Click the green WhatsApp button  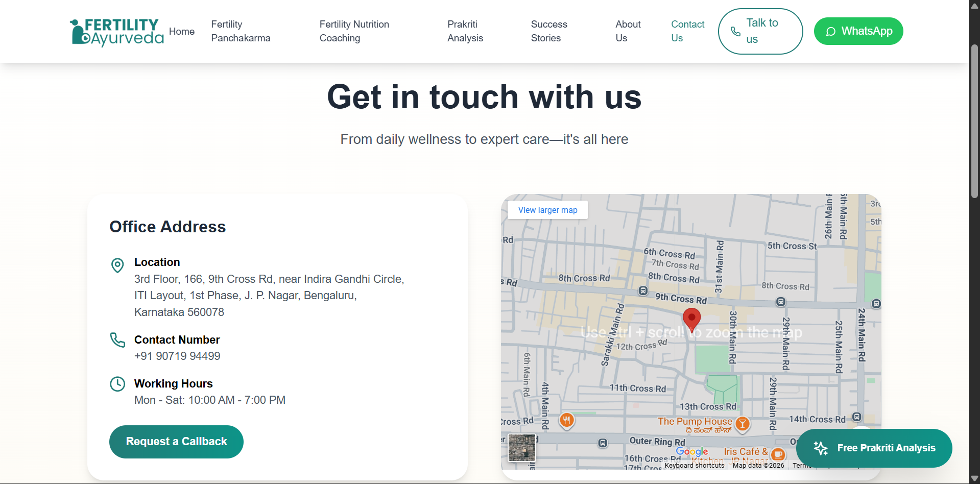[858, 31]
